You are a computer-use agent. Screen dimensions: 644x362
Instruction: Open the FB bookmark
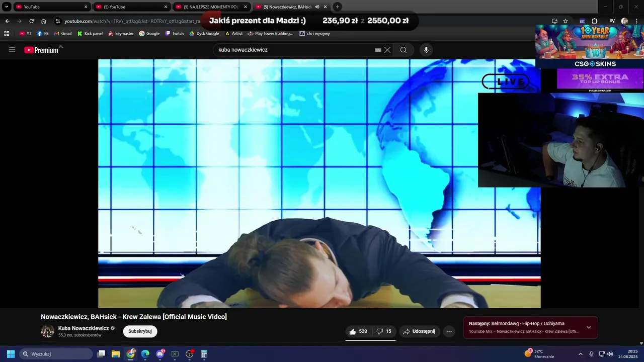[43, 34]
